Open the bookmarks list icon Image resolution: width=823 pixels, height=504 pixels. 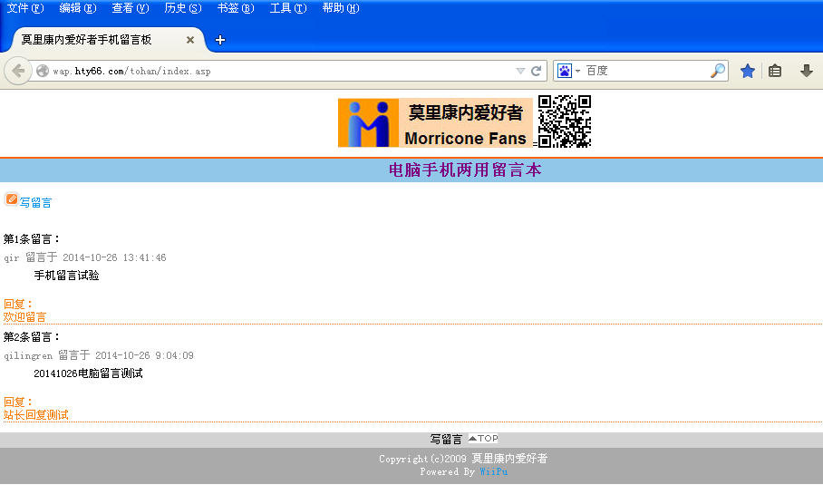775,71
